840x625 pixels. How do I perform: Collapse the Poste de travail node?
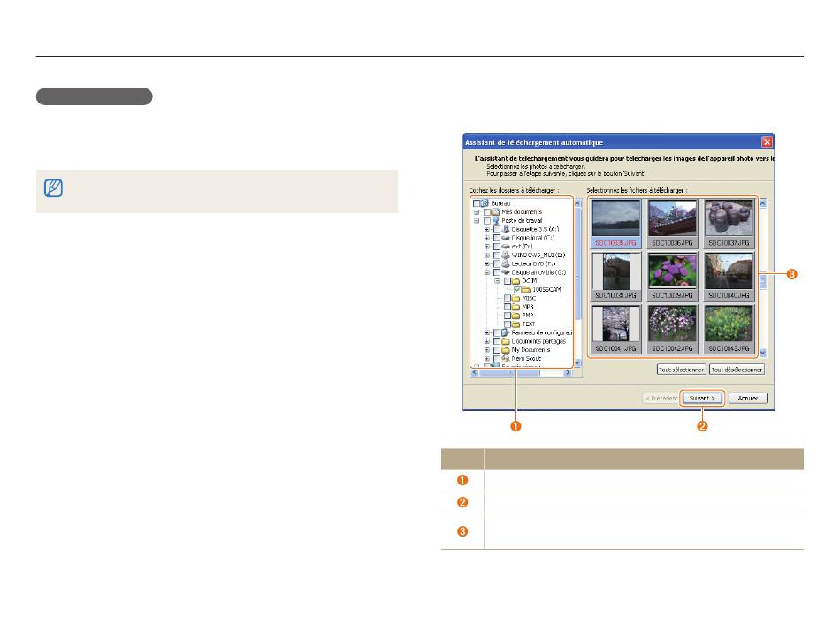(477, 221)
